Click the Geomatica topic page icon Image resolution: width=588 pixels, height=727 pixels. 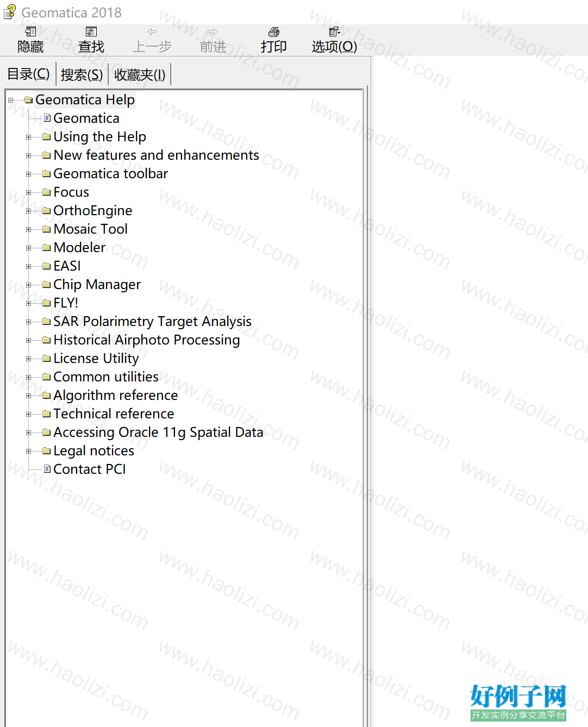click(47, 118)
